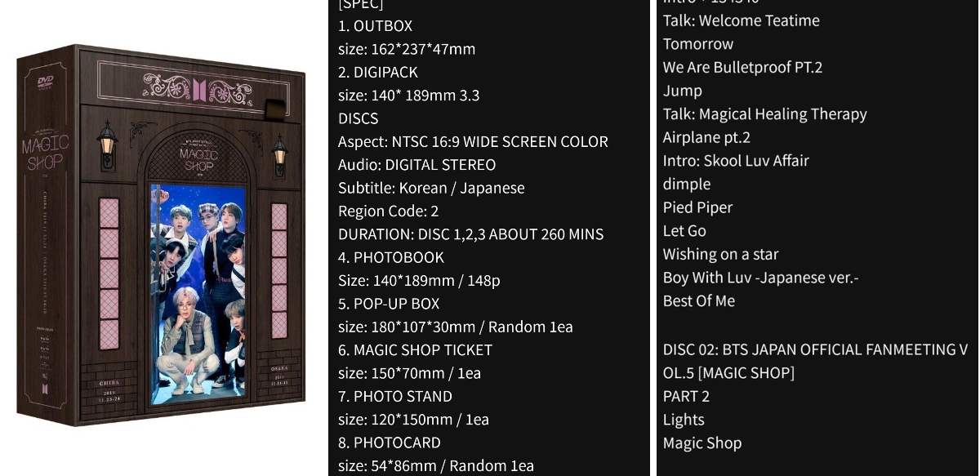Click the "Let Go" track title
The height and width of the screenshot is (476, 980).
685,230
